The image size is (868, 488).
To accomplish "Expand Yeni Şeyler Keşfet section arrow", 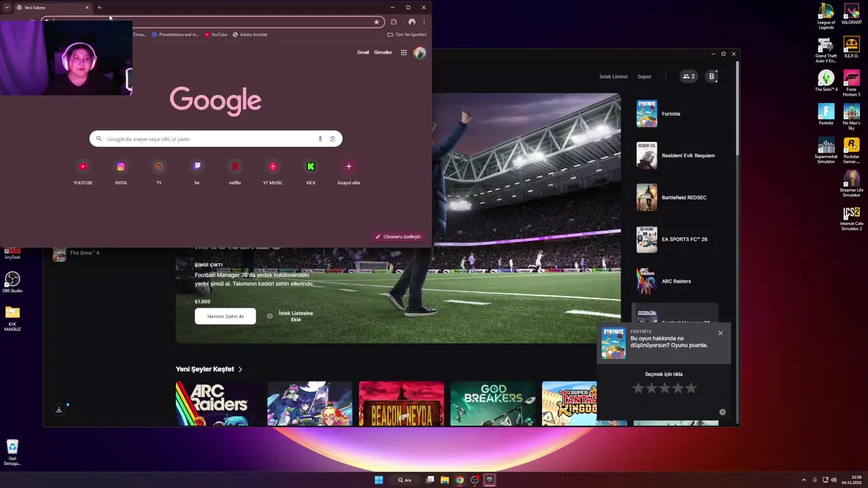I will coord(240,369).
